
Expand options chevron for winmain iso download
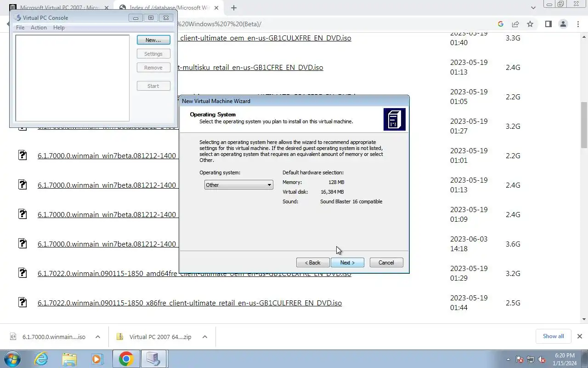pyautogui.click(x=97, y=337)
